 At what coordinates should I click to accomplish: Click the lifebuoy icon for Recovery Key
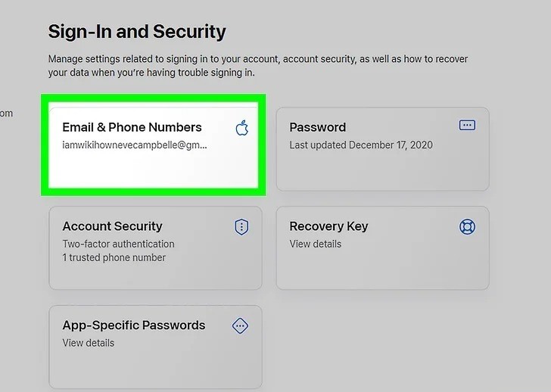[x=467, y=226]
